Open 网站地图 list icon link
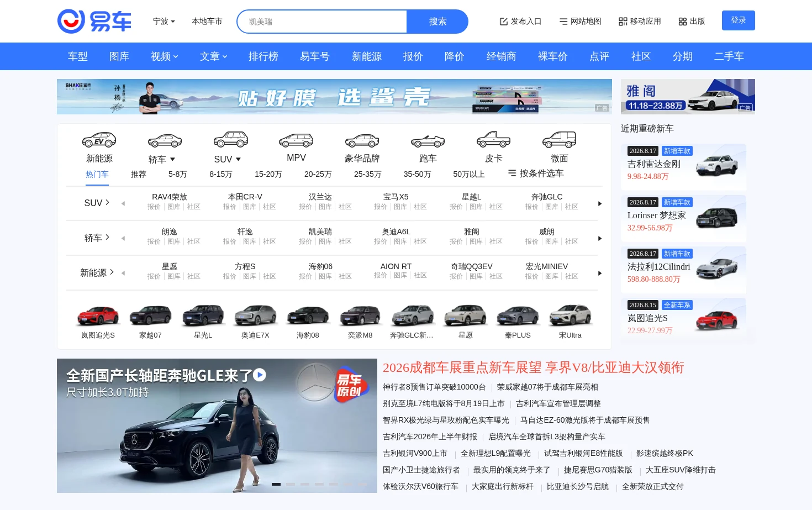This screenshot has width=812, height=510. coord(580,22)
